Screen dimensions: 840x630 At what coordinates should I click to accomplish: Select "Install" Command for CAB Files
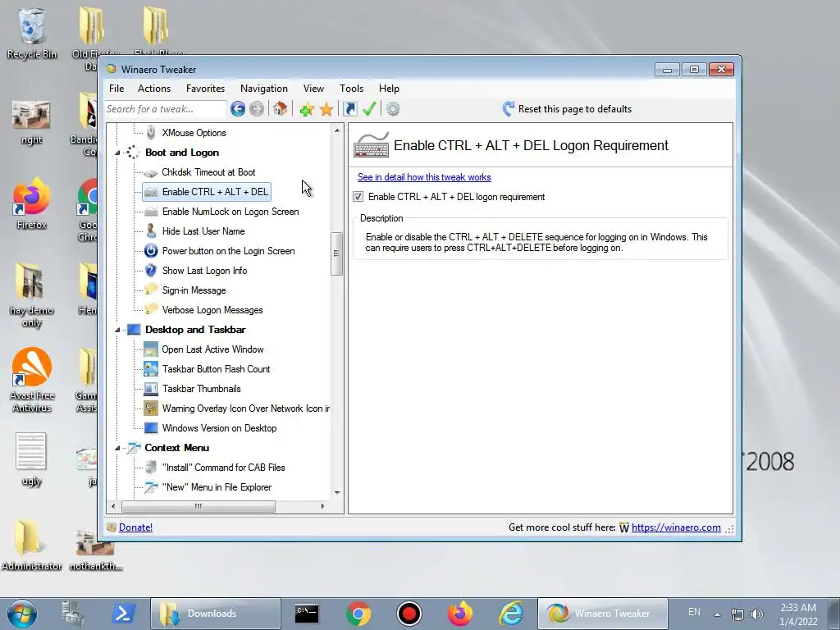[x=223, y=468]
